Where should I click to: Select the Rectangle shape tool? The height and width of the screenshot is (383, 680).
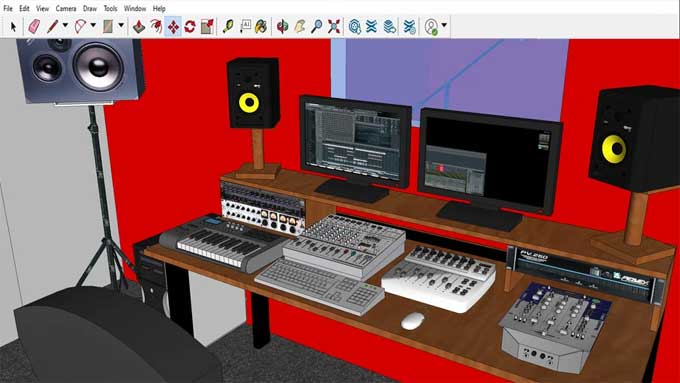(108, 26)
